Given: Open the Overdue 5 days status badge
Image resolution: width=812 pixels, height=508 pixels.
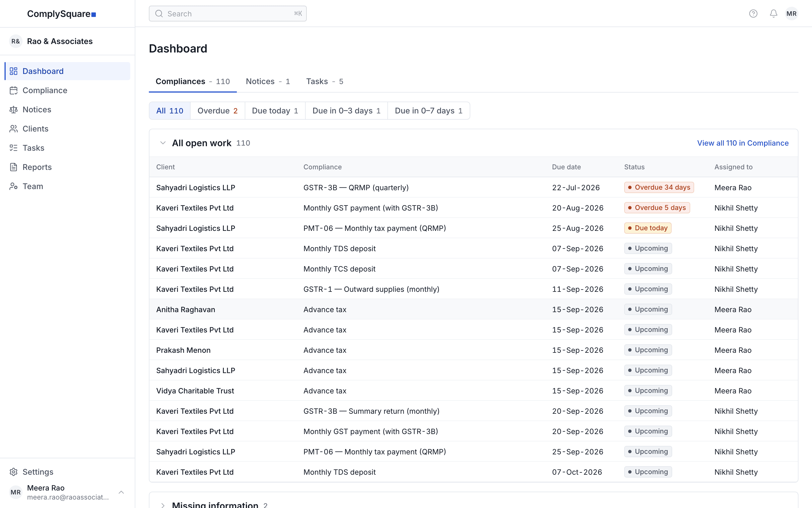Looking at the screenshot, I should 657,208.
